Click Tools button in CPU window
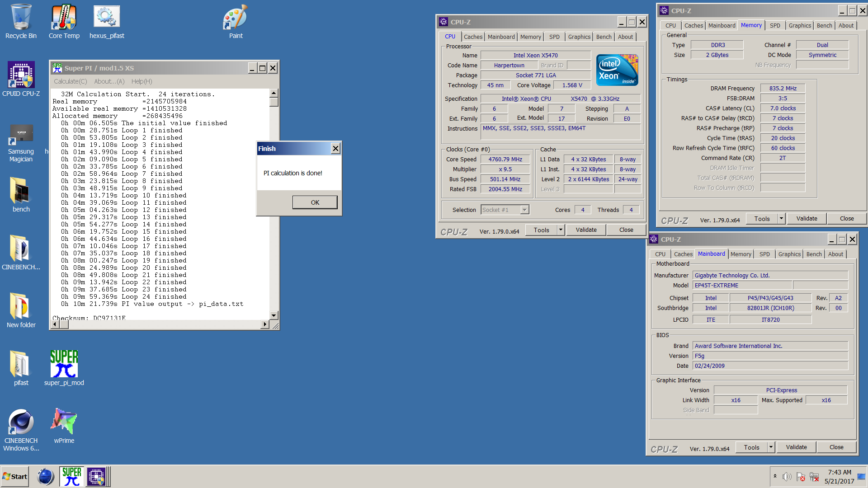This screenshot has height=488, width=868. click(541, 230)
